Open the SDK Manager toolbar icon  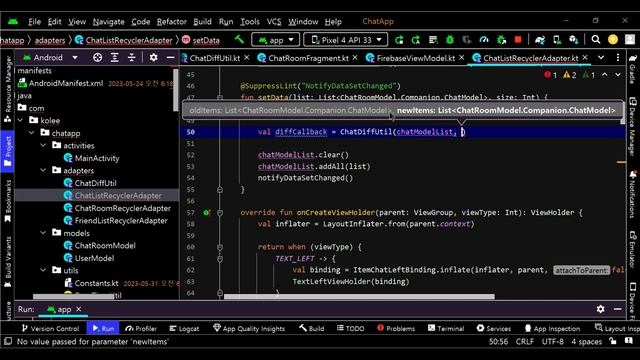(574, 40)
